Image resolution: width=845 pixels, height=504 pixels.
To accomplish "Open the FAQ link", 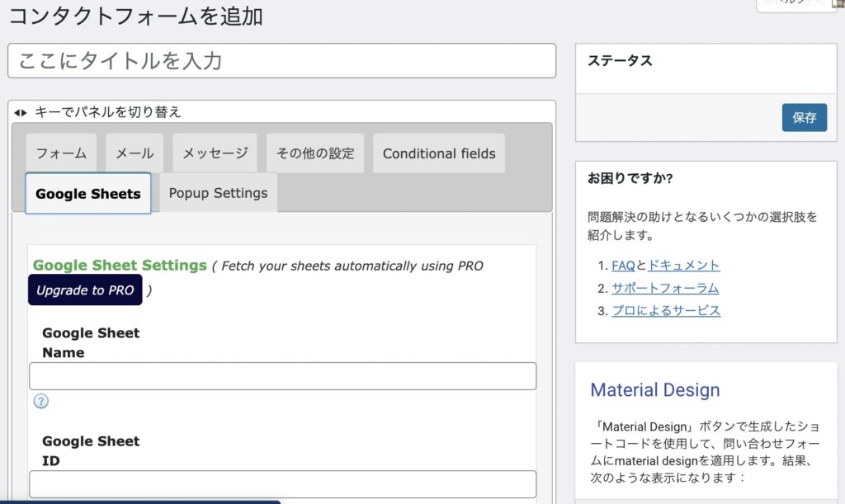I will [623, 266].
